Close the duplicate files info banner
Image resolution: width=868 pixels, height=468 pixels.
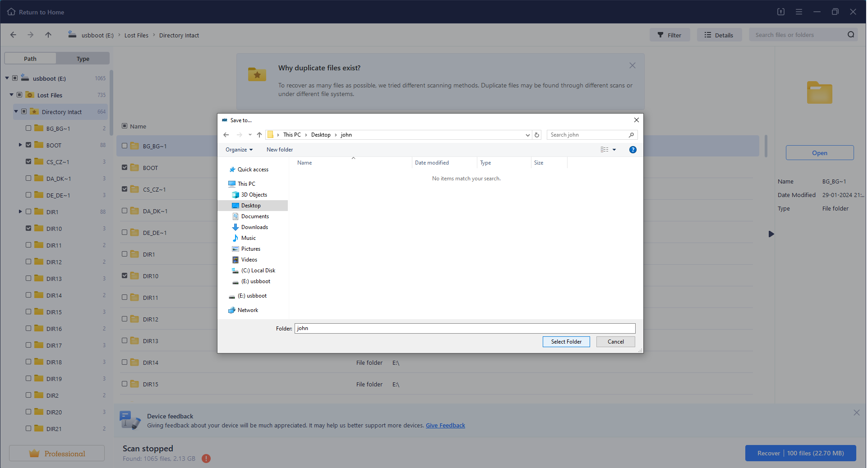point(633,65)
